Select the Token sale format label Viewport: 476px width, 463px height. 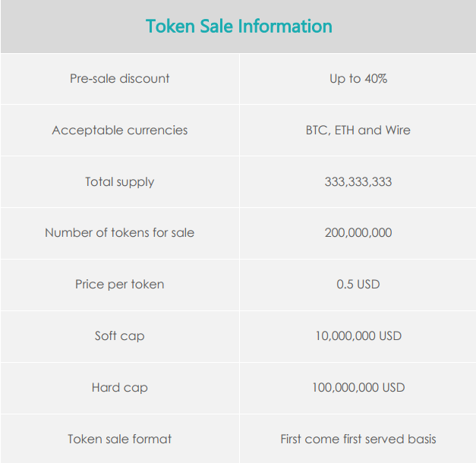click(x=119, y=439)
